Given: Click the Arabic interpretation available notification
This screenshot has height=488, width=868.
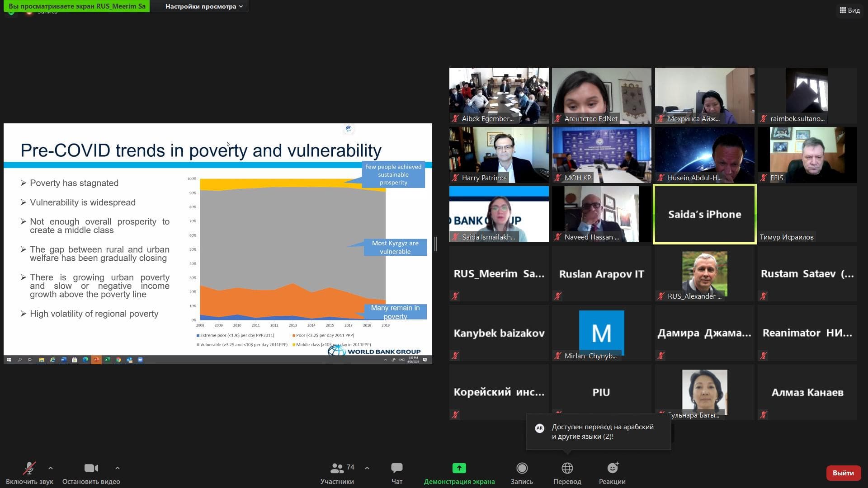Looking at the screenshot, I should coord(598,432).
